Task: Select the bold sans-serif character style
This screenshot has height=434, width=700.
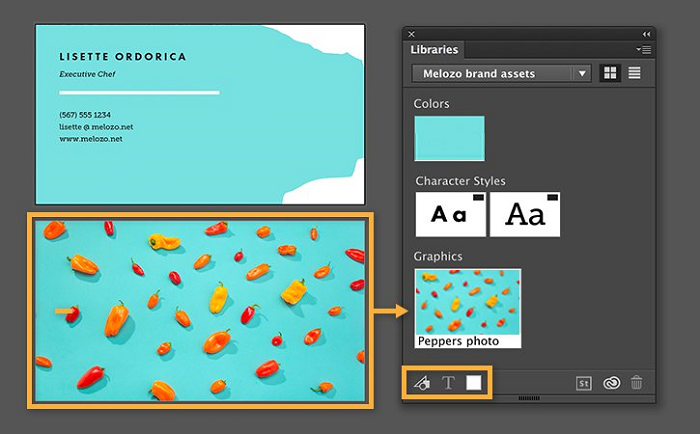Action: 450,214
